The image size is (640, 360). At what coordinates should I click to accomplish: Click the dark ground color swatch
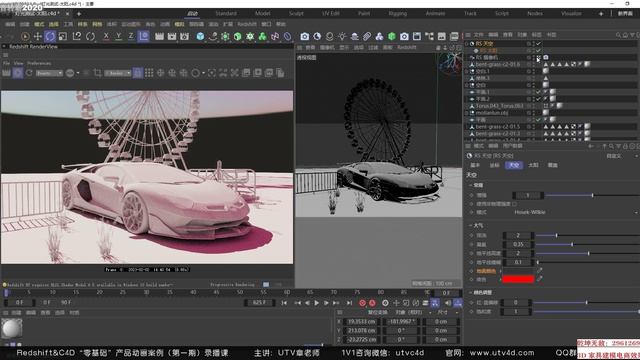tap(518, 271)
